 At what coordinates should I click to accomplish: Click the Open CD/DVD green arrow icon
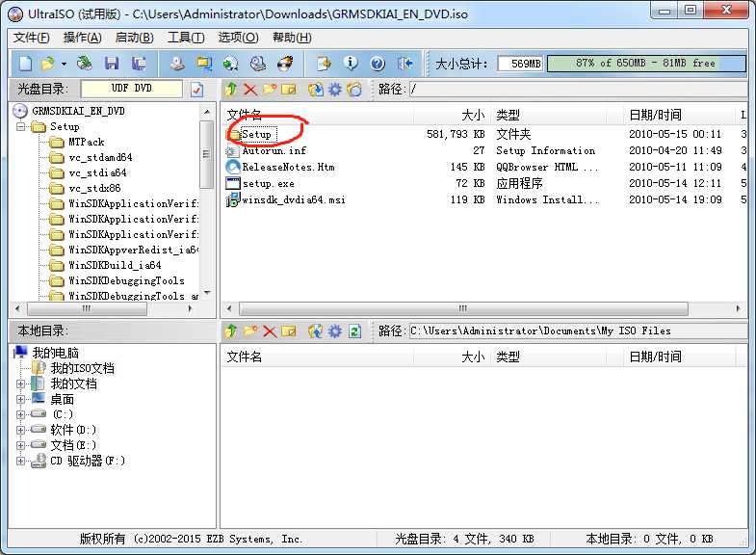(x=85, y=64)
